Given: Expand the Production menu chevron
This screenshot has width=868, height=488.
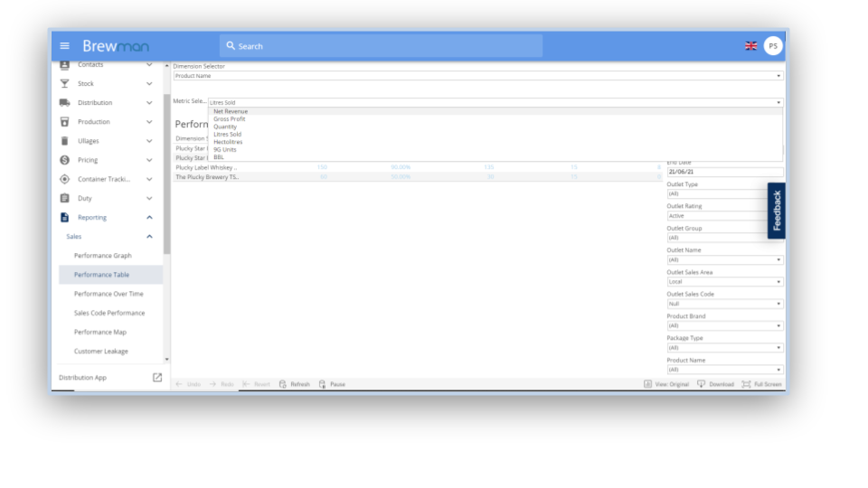Looking at the screenshot, I should point(149,122).
